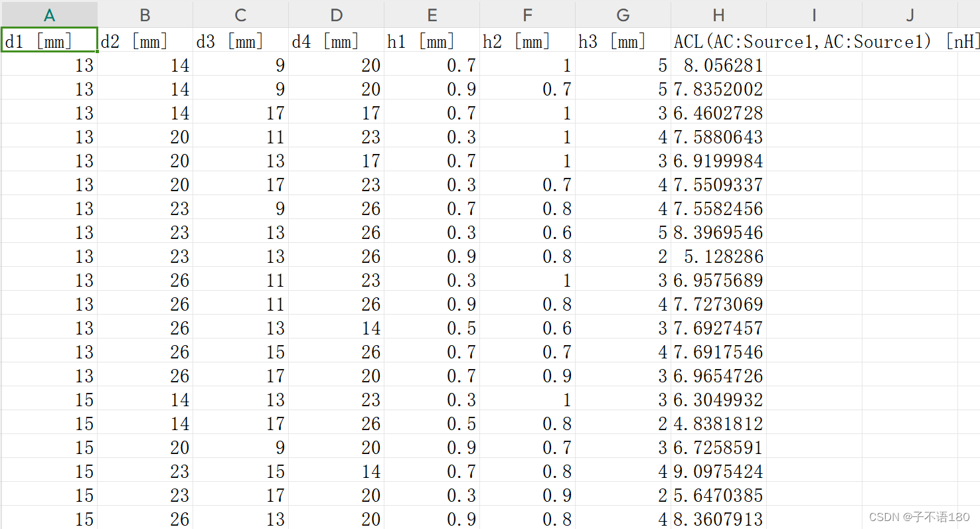Viewport: 980px width, 529px height.
Task: Select column E header
Action: click(x=432, y=15)
